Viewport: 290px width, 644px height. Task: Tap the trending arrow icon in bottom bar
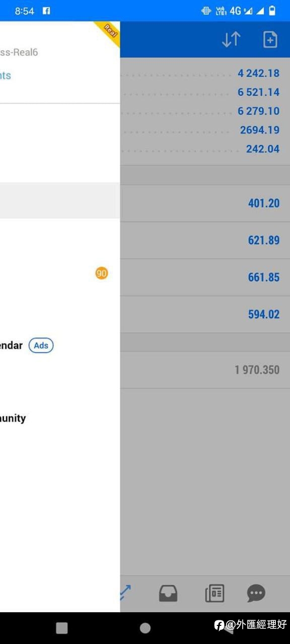pyautogui.click(x=125, y=594)
